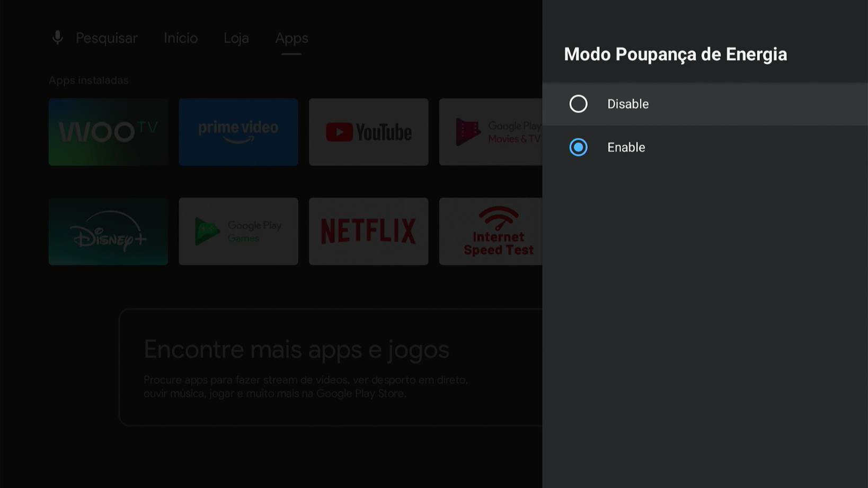Open the Pesquisar search option

tap(107, 38)
